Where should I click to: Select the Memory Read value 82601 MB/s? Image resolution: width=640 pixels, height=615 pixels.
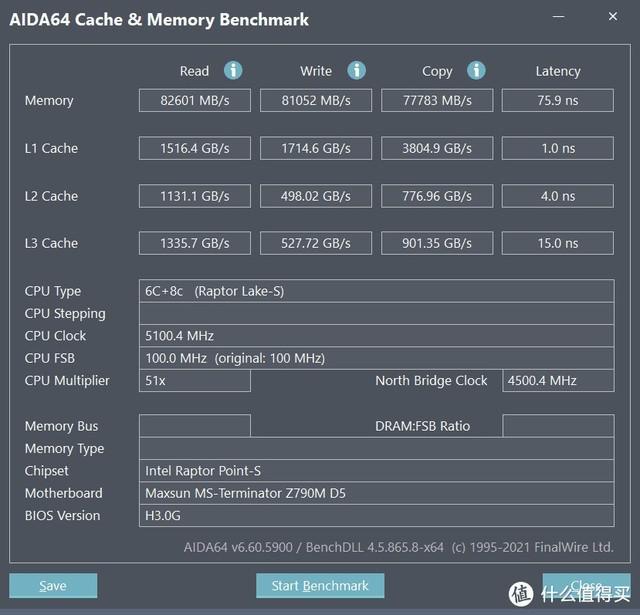coord(195,100)
